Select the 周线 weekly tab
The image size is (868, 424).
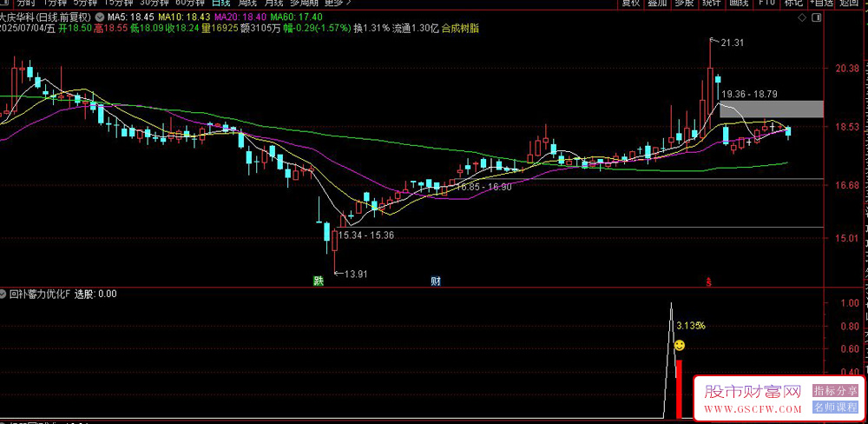tap(247, 3)
